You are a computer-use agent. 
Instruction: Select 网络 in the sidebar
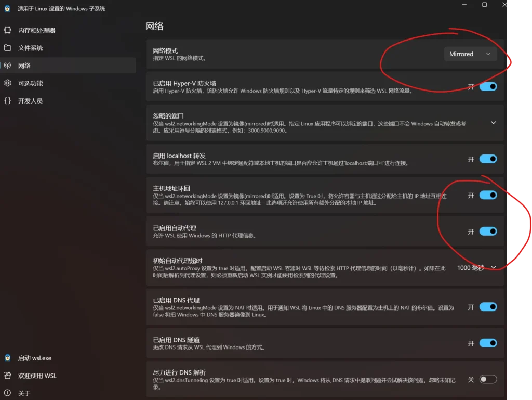pyautogui.click(x=68, y=66)
